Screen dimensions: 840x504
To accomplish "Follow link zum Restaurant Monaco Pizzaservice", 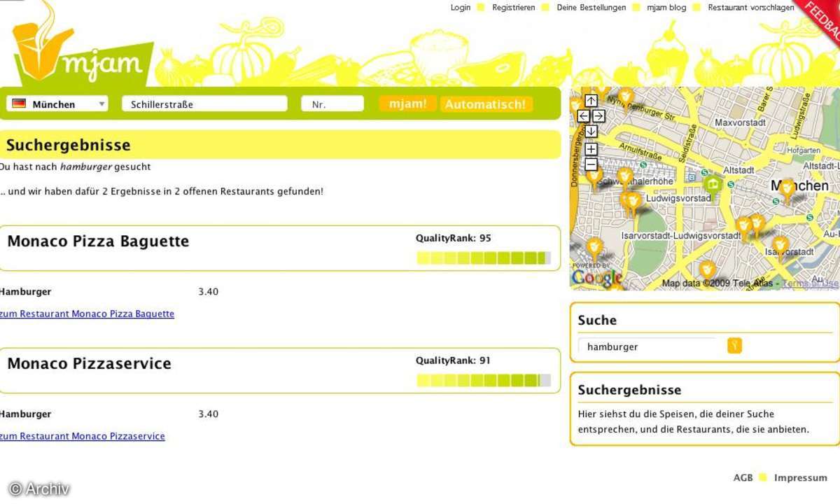I will click(83, 436).
